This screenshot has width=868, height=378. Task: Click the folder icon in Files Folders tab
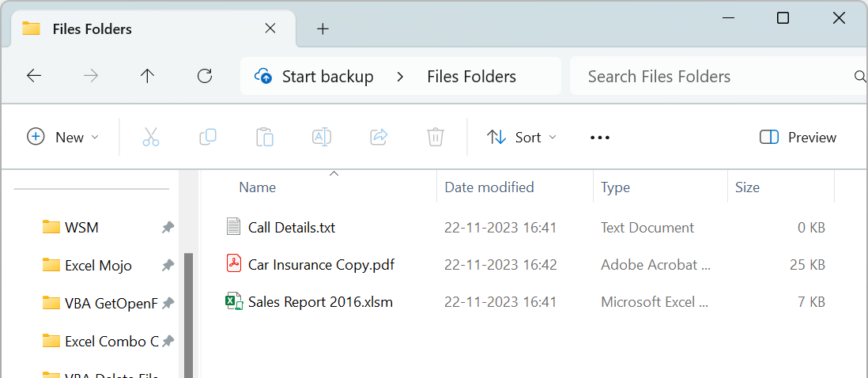[x=31, y=28]
